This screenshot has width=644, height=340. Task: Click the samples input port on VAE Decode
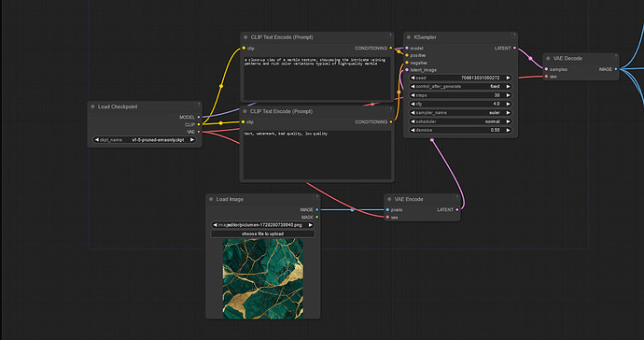click(x=546, y=69)
